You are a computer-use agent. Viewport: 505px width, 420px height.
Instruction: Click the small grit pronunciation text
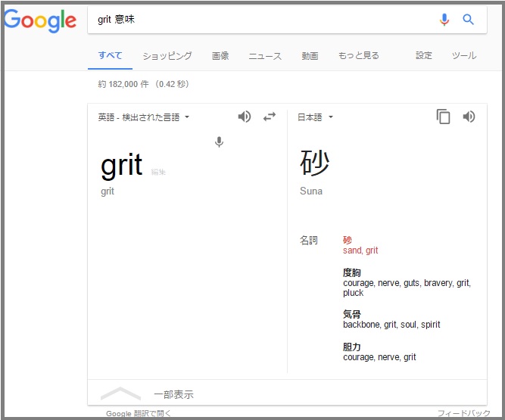coord(108,191)
